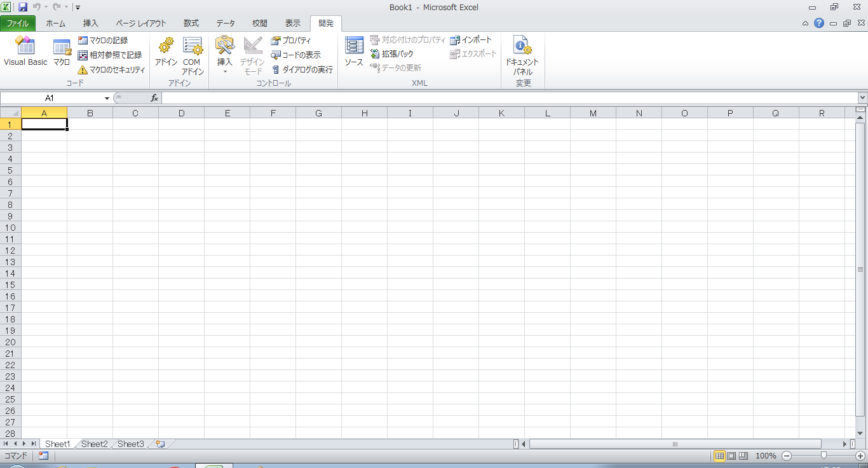Toggle 相対参照で記録 (relative reference recording)

point(109,55)
